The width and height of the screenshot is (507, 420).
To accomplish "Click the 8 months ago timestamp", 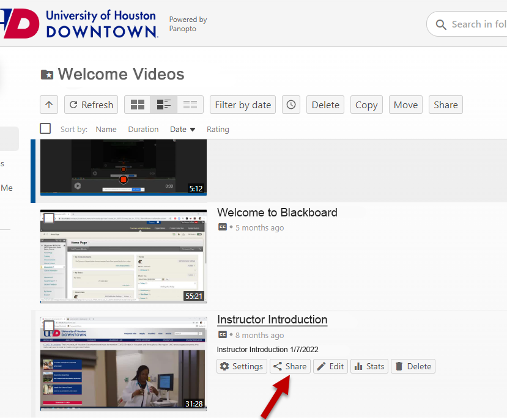I will tap(260, 335).
